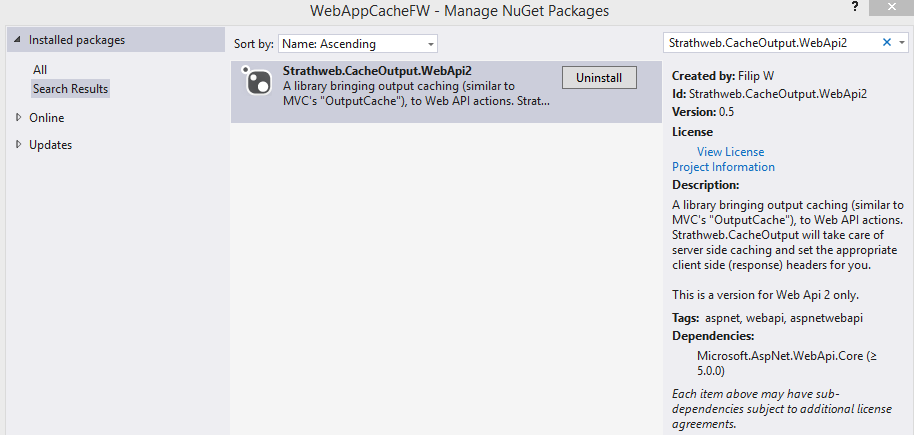Open the Project Information link

(723, 167)
